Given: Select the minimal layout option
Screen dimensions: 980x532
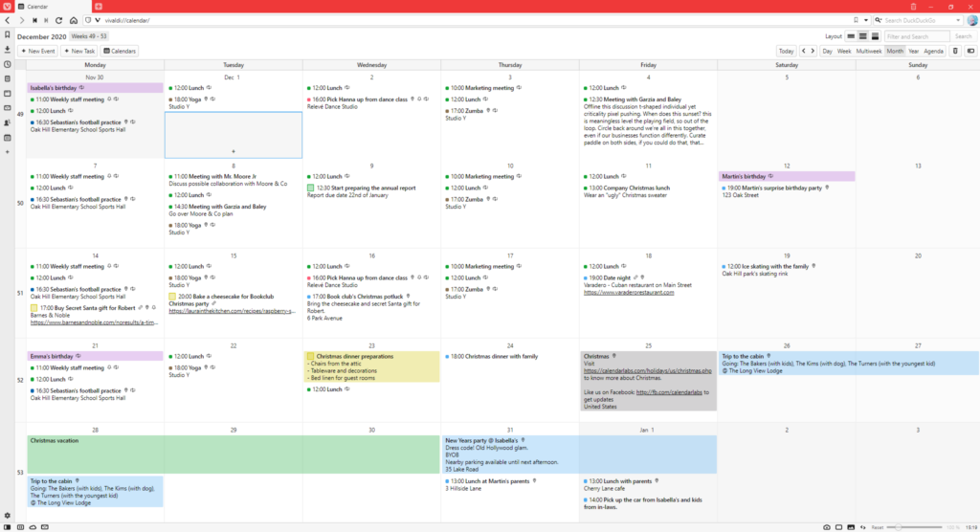Looking at the screenshot, I should coord(851,36).
